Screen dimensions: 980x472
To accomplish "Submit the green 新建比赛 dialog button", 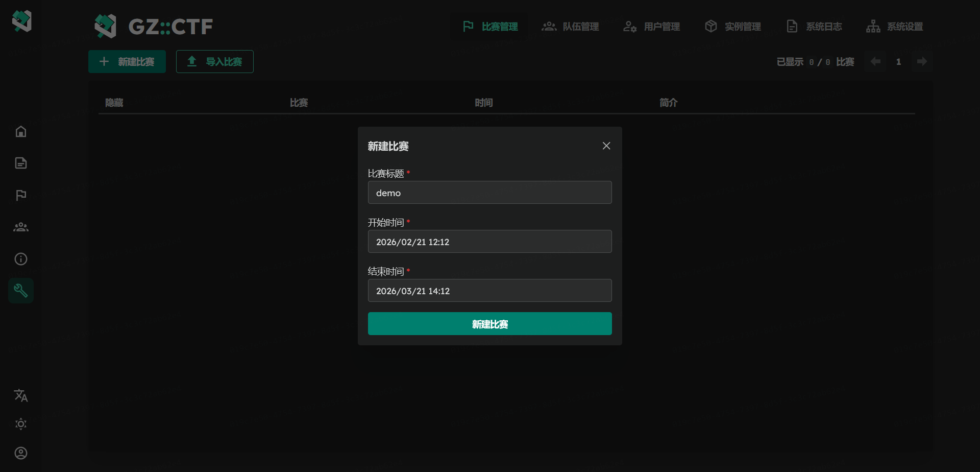I will tap(489, 324).
